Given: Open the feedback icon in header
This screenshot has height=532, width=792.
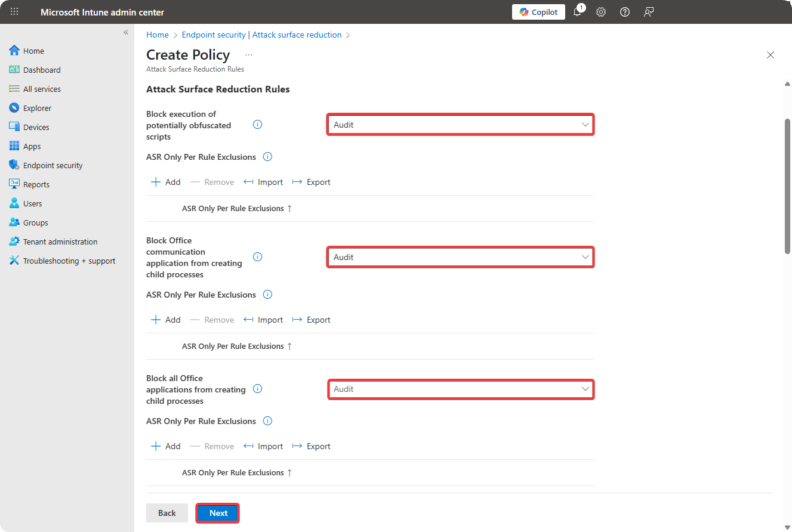Looking at the screenshot, I should click(649, 12).
